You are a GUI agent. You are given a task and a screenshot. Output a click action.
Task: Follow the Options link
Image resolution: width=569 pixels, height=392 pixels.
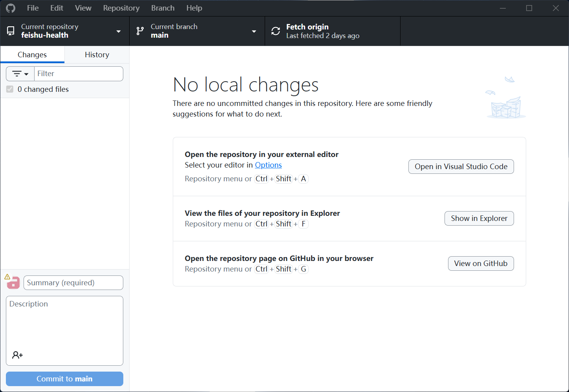click(268, 165)
